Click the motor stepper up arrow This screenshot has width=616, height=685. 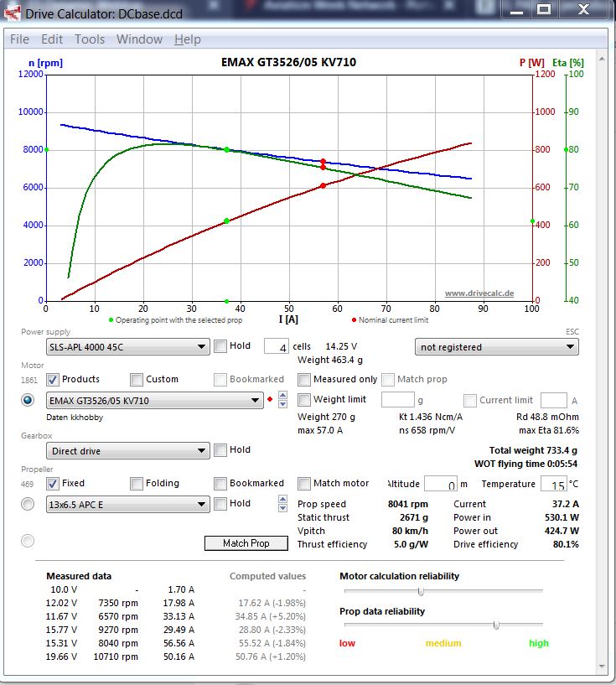[x=282, y=396]
